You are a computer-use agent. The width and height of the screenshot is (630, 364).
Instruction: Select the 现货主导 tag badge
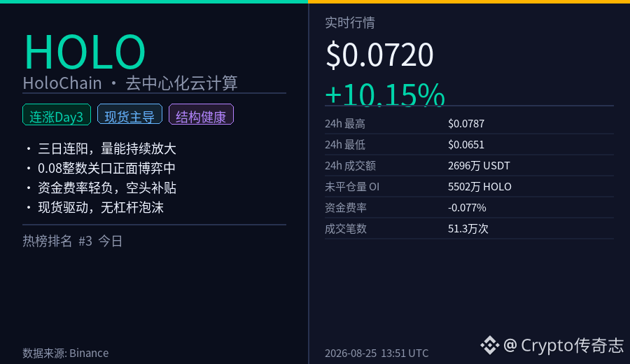(x=129, y=114)
